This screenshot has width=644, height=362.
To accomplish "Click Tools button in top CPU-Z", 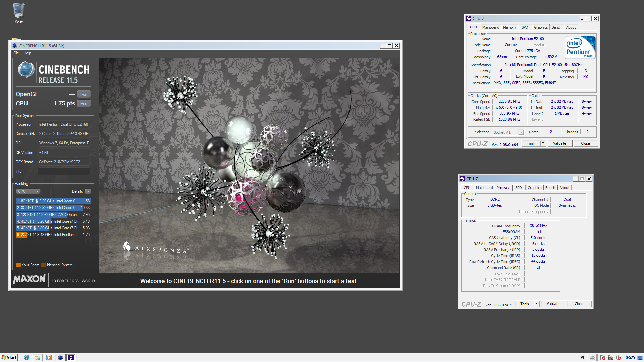I will pyautogui.click(x=531, y=143).
